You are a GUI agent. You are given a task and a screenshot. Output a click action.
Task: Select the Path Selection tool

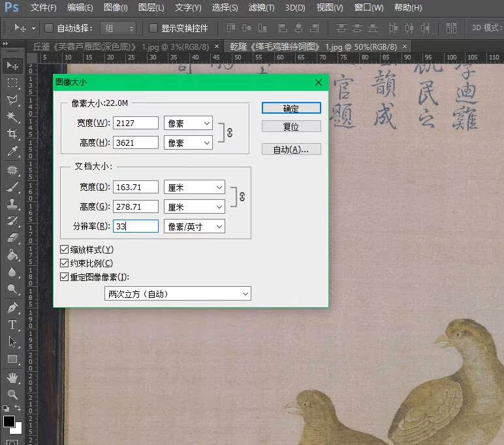(12, 342)
